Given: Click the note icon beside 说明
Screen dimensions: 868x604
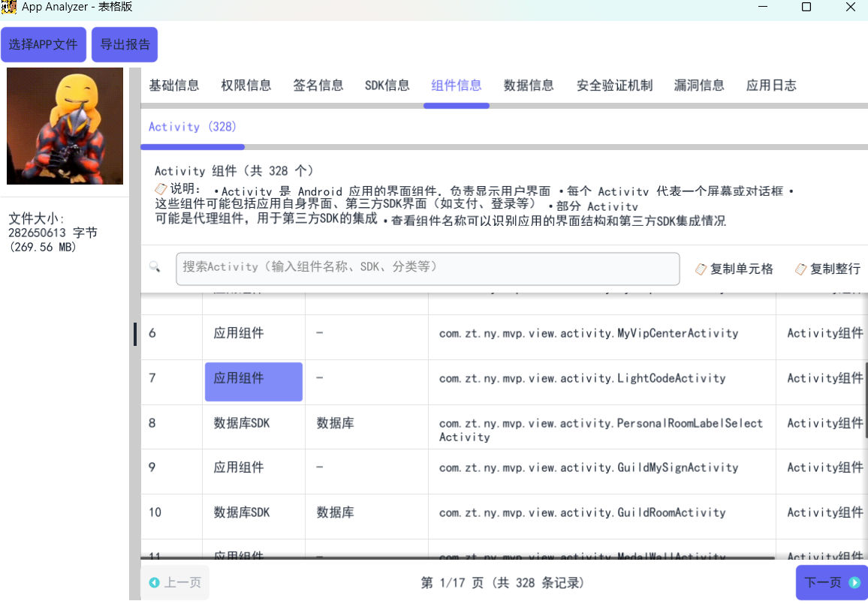Looking at the screenshot, I should tap(161, 189).
